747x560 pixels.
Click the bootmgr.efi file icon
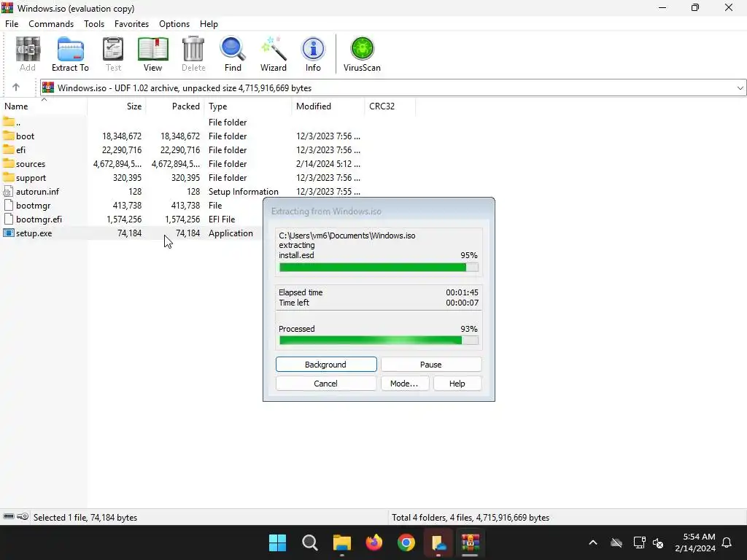8,219
